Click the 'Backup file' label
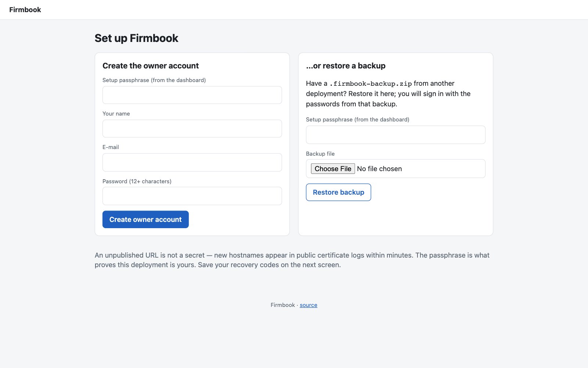Image resolution: width=588 pixels, height=368 pixels. 320,154
